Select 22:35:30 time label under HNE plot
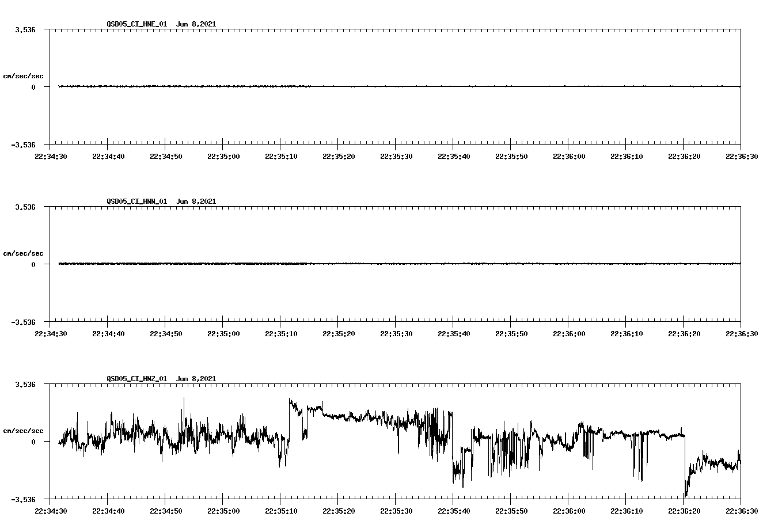Image resolution: width=782 pixels, height=532 pixels. tap(396, 157)
